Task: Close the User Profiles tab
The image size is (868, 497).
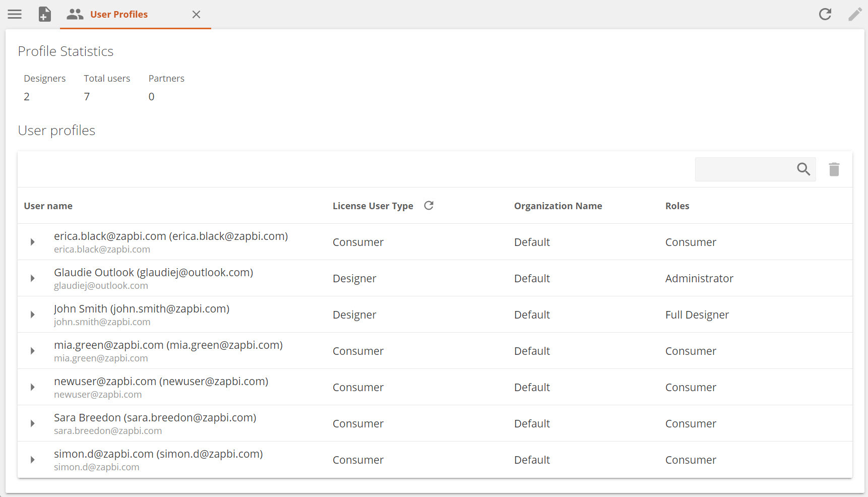Action: [x=196, y=15]
